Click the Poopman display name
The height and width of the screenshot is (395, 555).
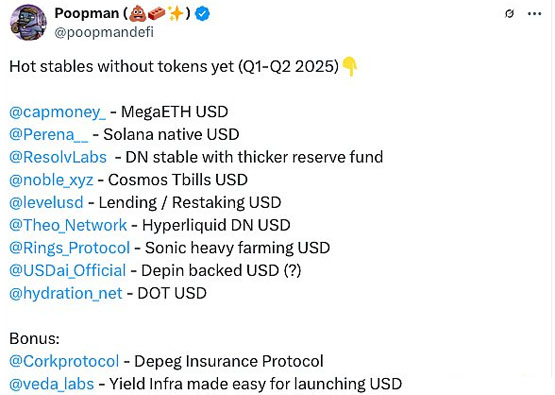[87, 13]
